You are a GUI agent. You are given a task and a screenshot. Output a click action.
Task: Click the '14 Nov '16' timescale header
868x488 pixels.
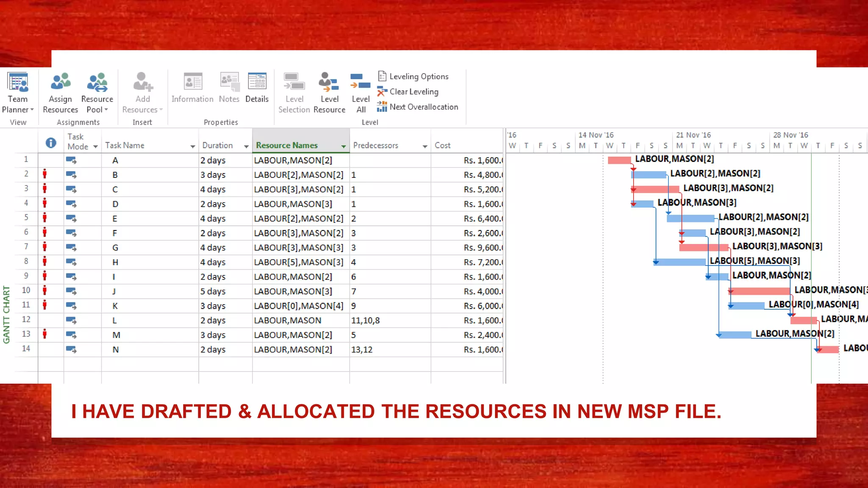click(596, 135)
